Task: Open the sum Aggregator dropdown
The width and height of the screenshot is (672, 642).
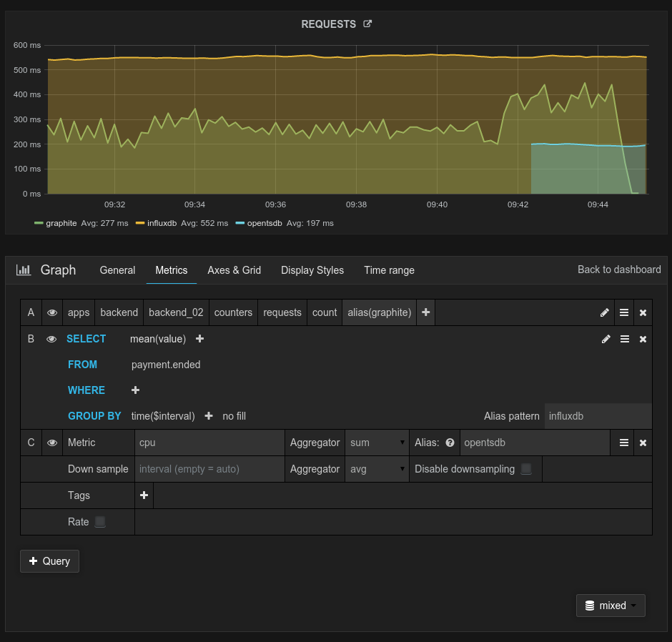Action: (377, 443)
